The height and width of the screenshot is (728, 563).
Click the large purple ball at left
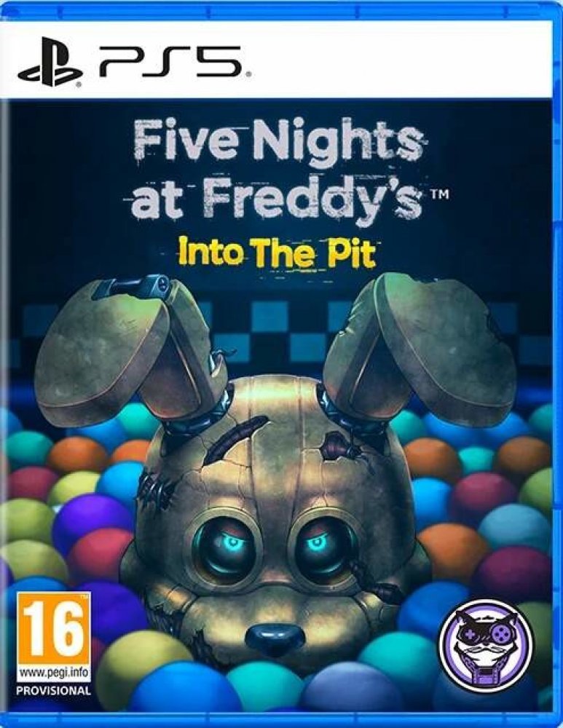point(90,521)
